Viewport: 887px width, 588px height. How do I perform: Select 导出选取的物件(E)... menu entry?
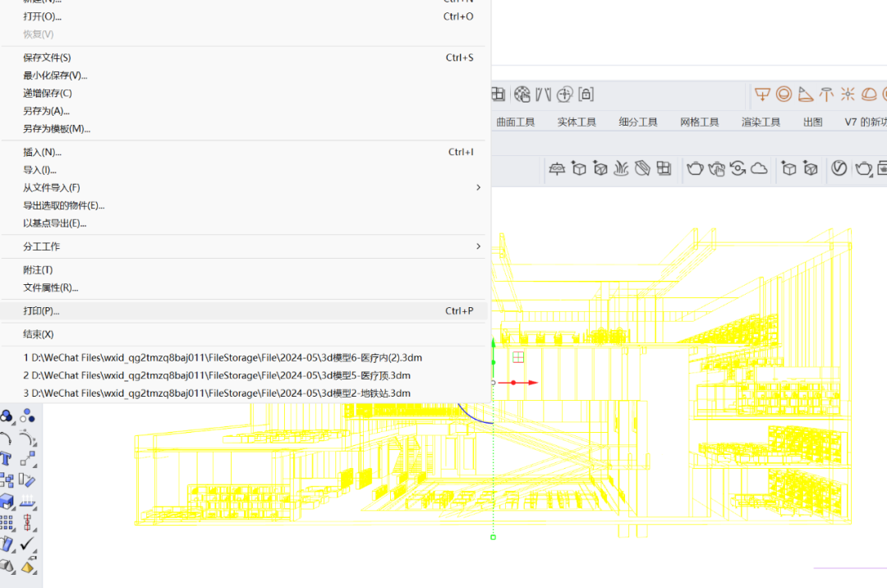tap(245, 205)
